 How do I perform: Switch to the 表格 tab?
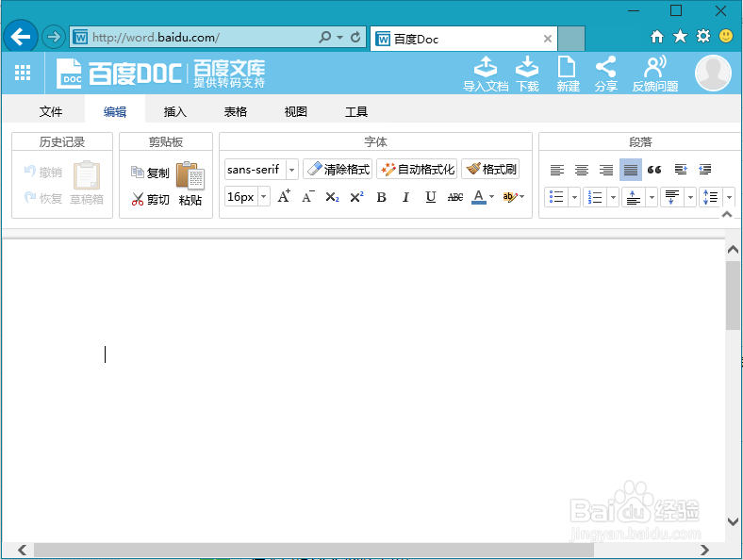click(x=236, y=112)
